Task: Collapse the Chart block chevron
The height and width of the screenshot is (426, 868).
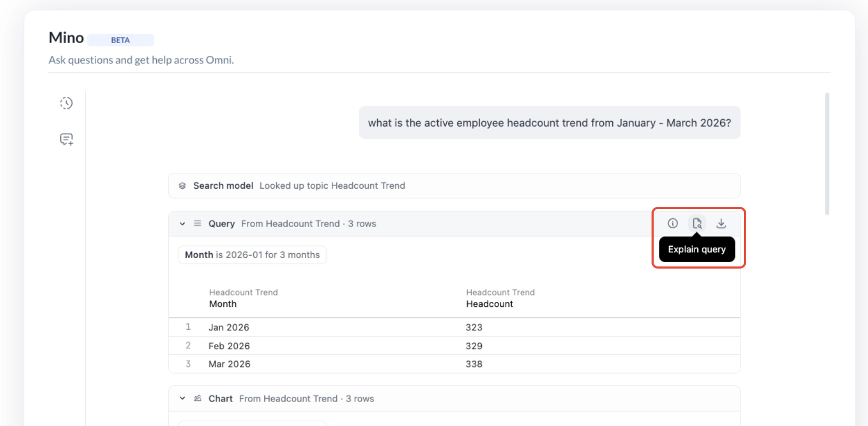Action: (x=182, y=398)
